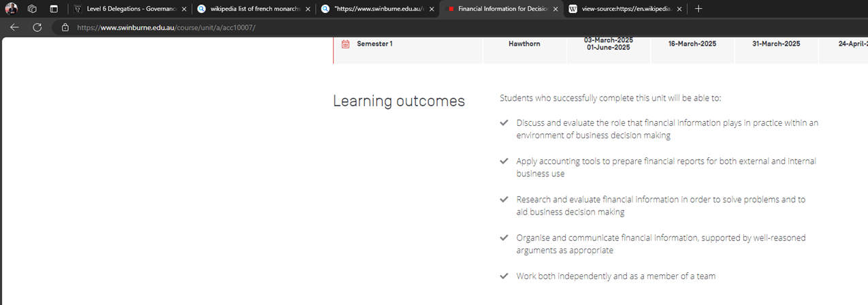Close the Level 6 Delegations tab
This screenshot has height=305, width=868.
pos(184,9)
